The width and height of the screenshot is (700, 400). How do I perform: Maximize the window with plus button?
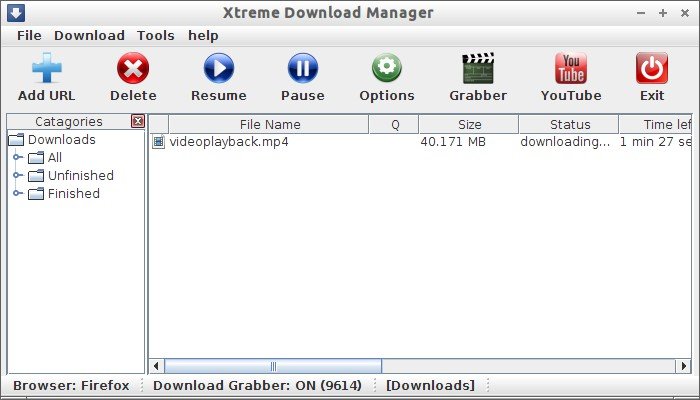tap(663, 13)
